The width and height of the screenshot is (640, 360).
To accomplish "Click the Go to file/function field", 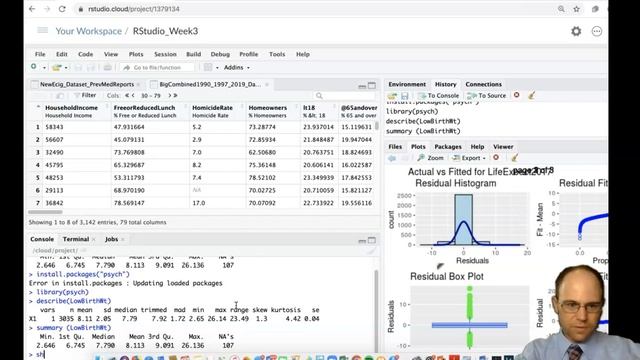I will click(x=157, y=67).
